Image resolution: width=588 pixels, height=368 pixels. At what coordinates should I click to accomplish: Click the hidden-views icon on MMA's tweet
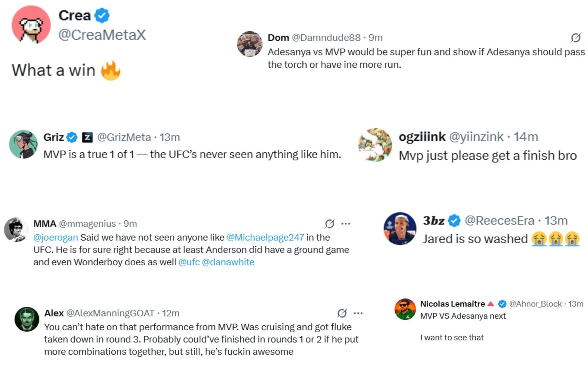[330, 223]
